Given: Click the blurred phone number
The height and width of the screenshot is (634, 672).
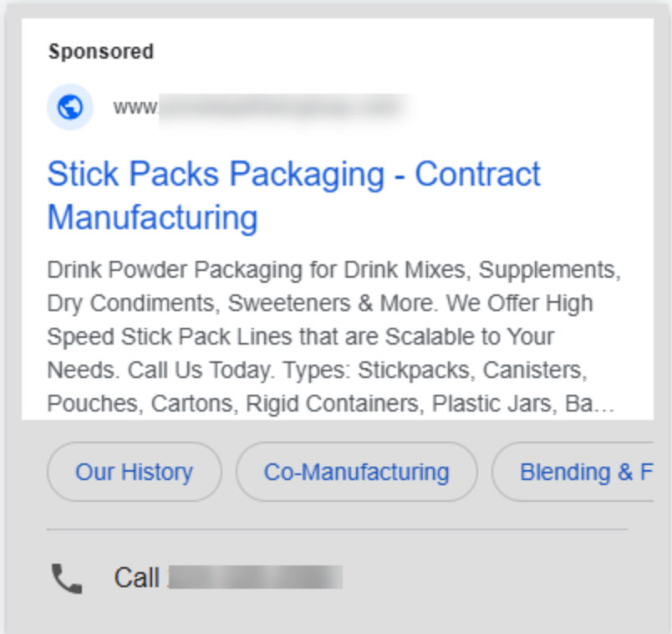Looking at the screenshot, I should click(255, 578).
